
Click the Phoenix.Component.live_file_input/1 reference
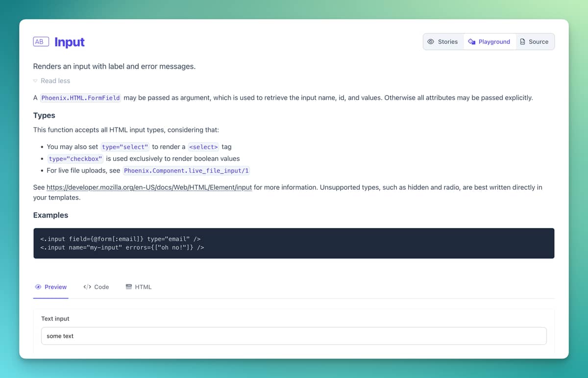[186, 171]
